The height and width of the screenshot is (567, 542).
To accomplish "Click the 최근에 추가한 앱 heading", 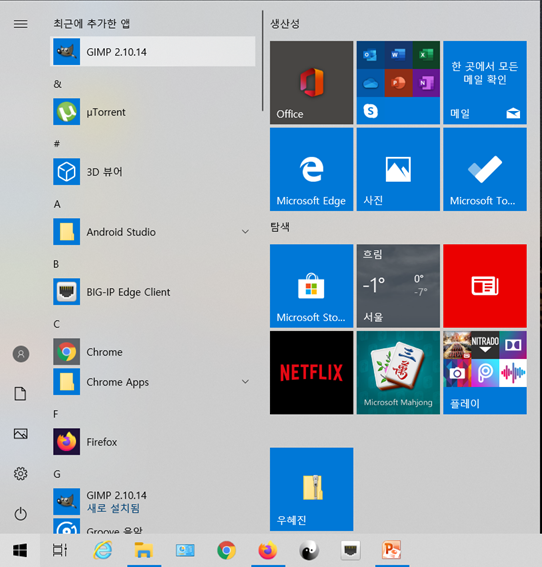I will [x=91, y=24].
